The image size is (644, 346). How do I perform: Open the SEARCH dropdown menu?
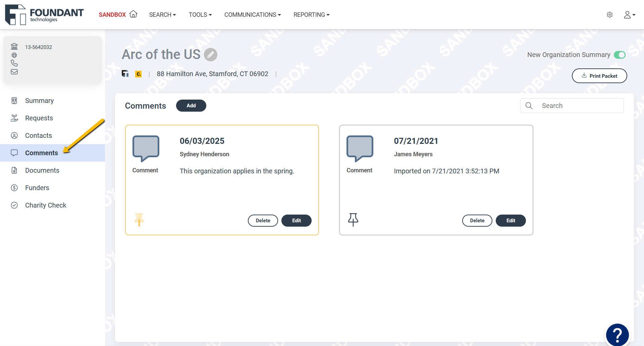pos(162,15)
